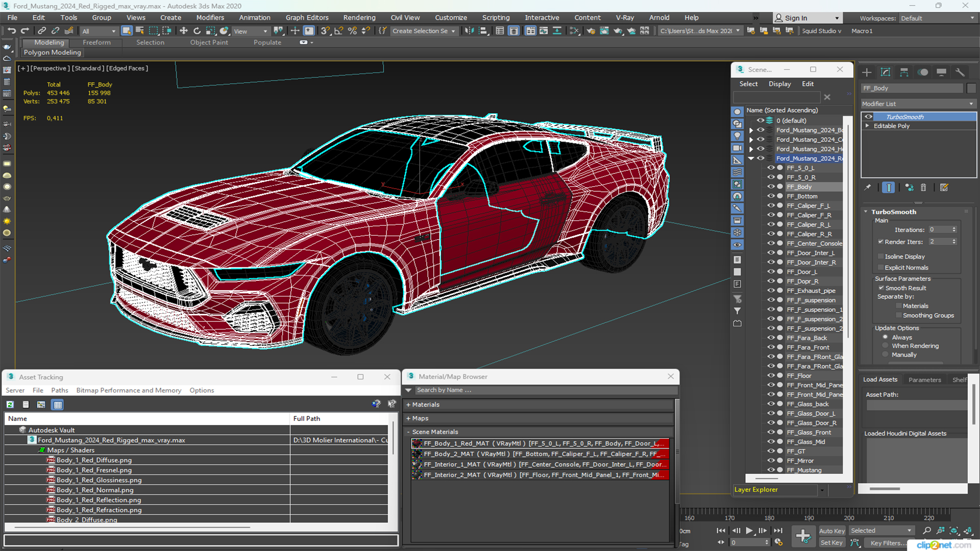980x551 pixels.
Task: Choose the Select and Scale tool
Action: pos(210,31)
